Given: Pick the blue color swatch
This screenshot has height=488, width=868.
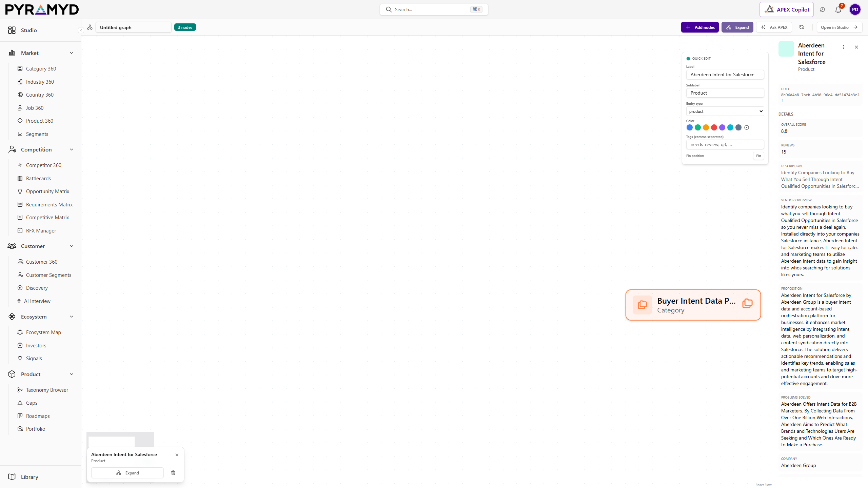Looking at the screenshot, I should point(689,127).
